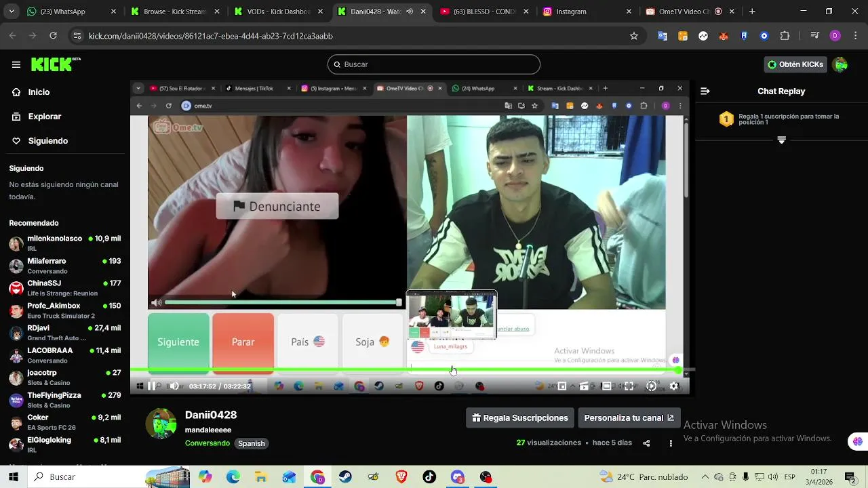Open Windows notification center icon
The width and height of the screenshot is (868, 488).
click(850, 477)
